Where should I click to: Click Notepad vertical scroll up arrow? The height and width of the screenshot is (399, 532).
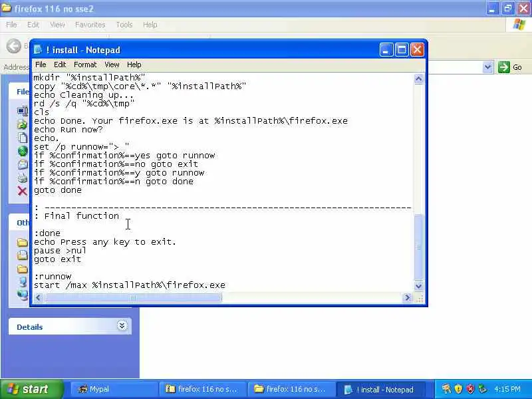click(419, 78)
